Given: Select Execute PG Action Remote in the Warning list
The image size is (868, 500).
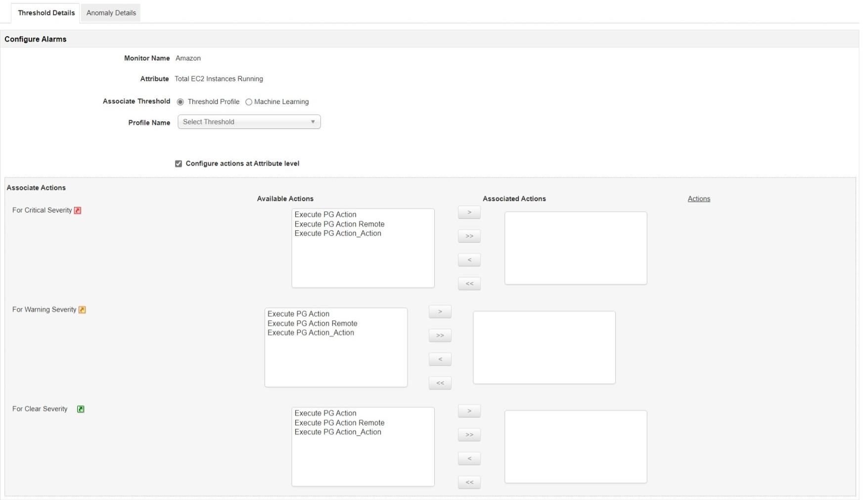Looking at the screenshot, I should tap(313, 323).
